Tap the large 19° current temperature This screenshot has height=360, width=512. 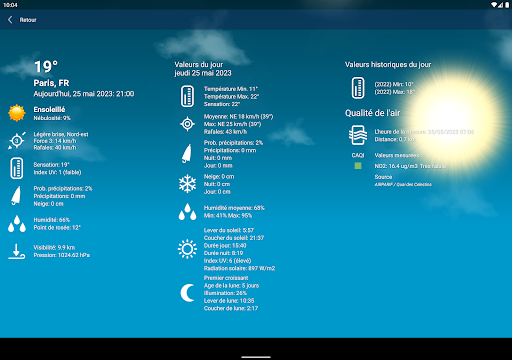(x=46, y=67)
